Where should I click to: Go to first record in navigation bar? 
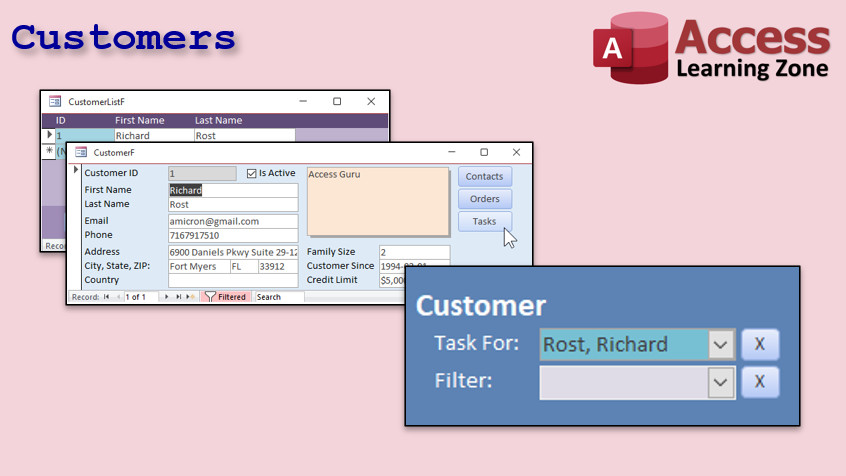pos(107,297)
